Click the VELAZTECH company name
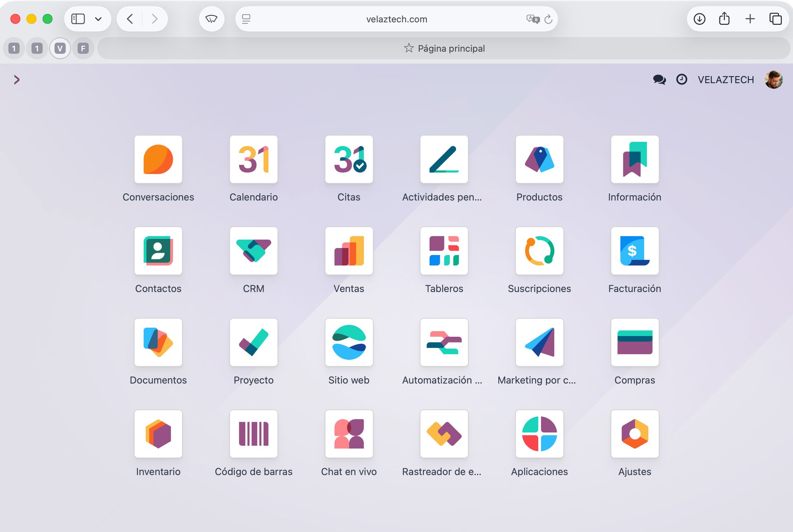 (726, 80)
